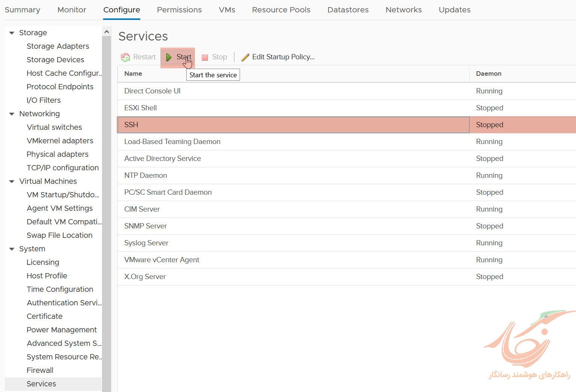Open the Networks tab
The height and width of the screenshot is (392, 576).
[403, 10]
